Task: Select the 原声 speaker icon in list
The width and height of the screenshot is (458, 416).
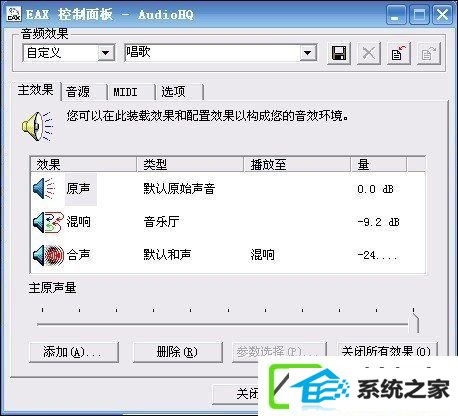Action: (x=44, y=189)
